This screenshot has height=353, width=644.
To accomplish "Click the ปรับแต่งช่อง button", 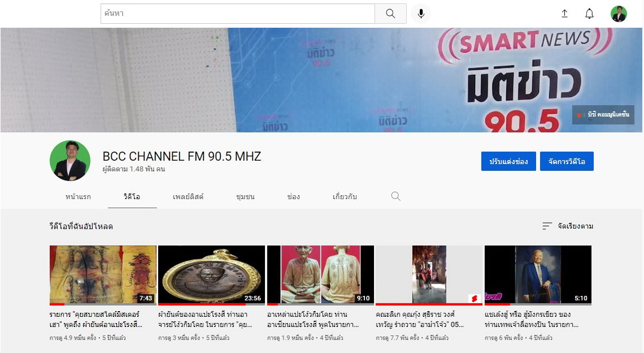I will pos(508,161).
